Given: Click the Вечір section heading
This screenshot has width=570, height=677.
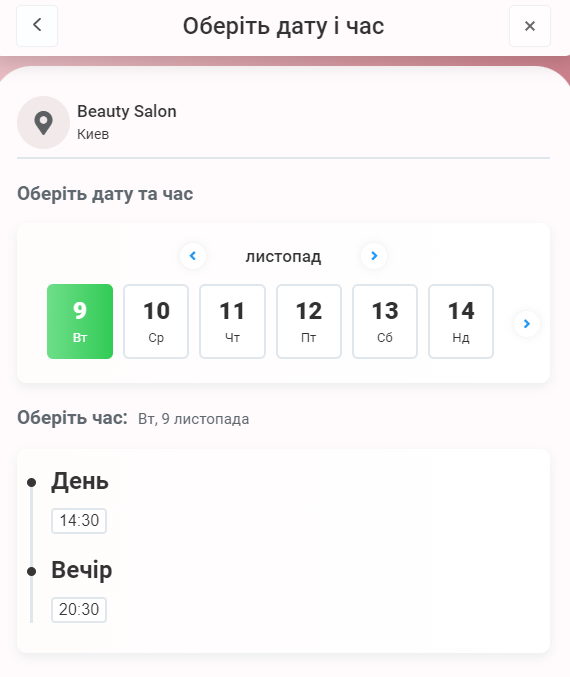Looking at the screenshot, I should coord(82,570).
